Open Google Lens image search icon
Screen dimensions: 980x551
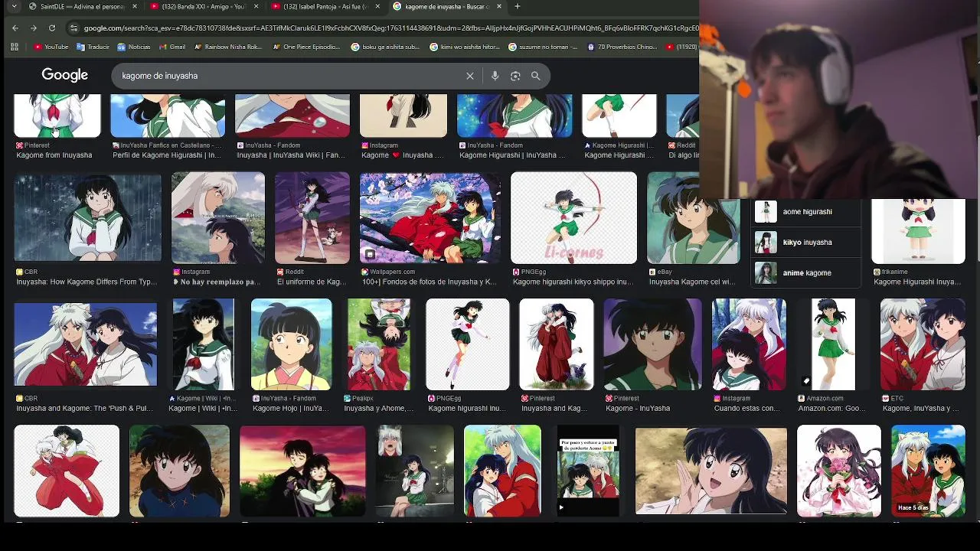(515, 76)
